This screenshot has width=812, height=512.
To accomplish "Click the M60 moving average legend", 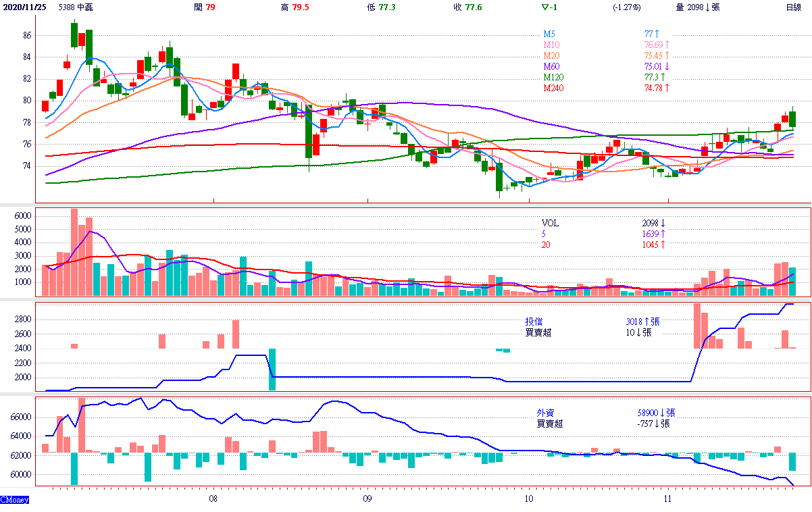I will pyautogui.click(x=551, y=66).
